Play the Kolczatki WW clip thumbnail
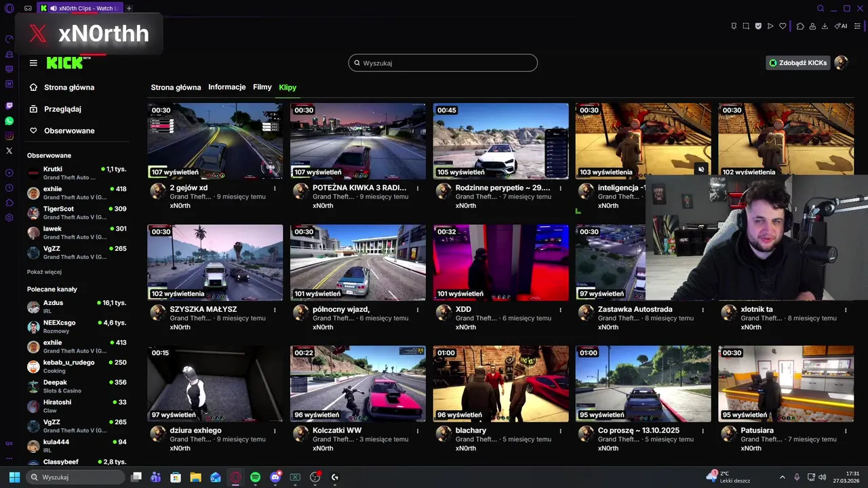Viewport: 868px width, 488px height. [x=358, y=384]
